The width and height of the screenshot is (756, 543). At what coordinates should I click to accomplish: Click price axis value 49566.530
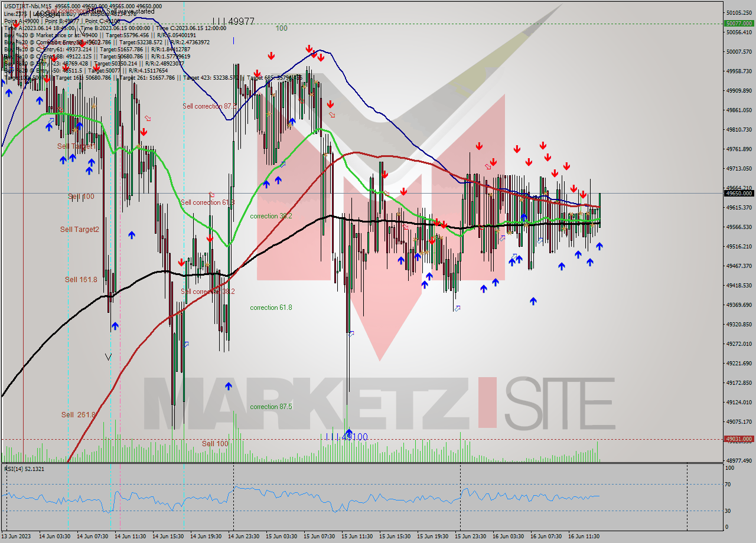tap(738, 227)
